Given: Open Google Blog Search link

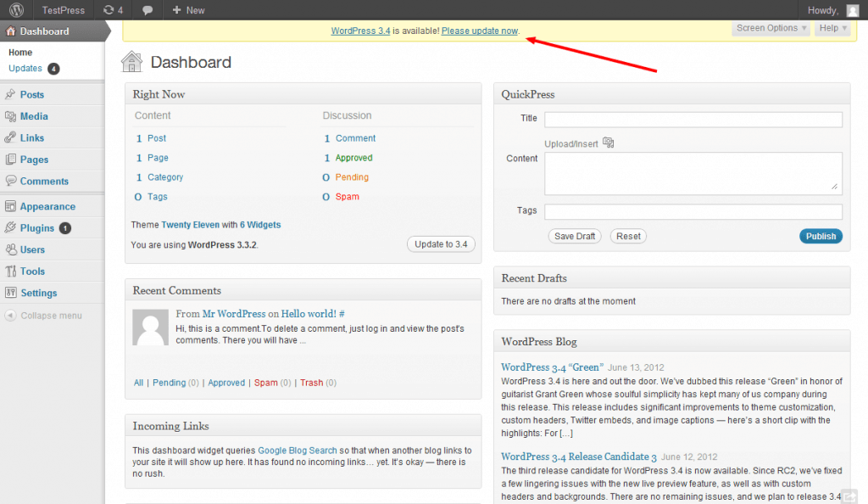Looking at the screenshot, I should pos(298,451).
